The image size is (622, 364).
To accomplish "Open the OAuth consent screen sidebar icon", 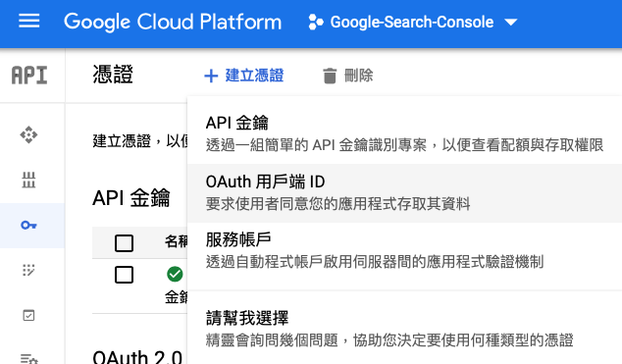I will 28,270.
